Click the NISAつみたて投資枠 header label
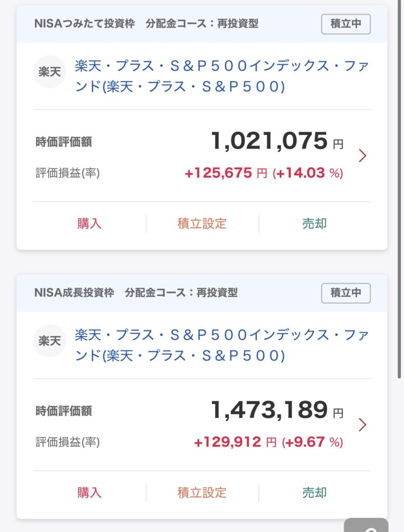404x532 pixels. pyautogui.click(x=85, y=24)
